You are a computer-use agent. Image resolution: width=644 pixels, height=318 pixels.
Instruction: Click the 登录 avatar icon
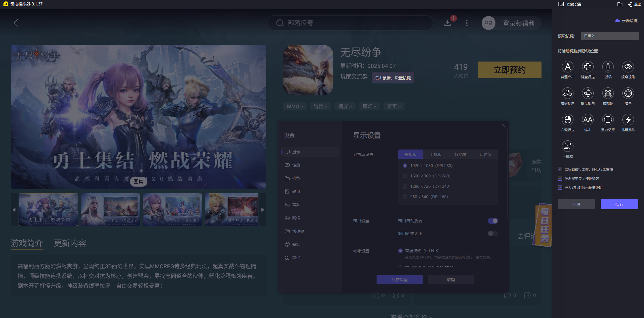(x=488, y=23)
